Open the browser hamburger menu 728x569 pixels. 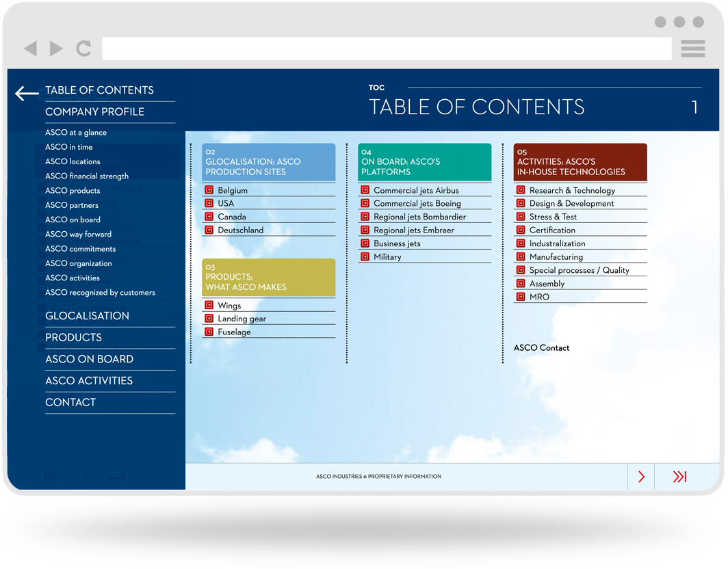(692, 49)
